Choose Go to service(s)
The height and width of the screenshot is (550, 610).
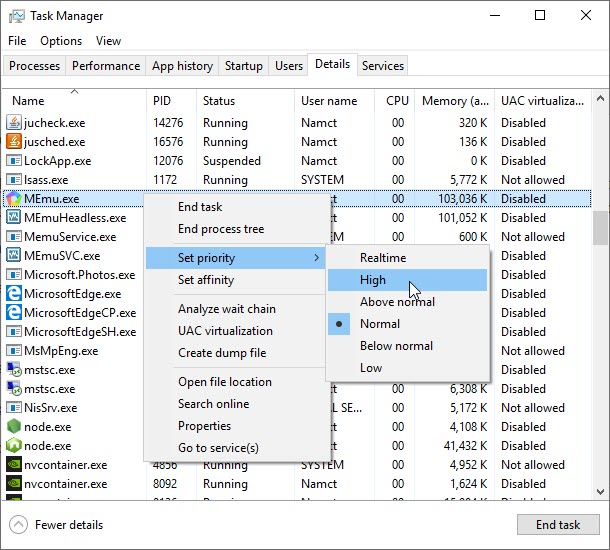coord(235,448)
